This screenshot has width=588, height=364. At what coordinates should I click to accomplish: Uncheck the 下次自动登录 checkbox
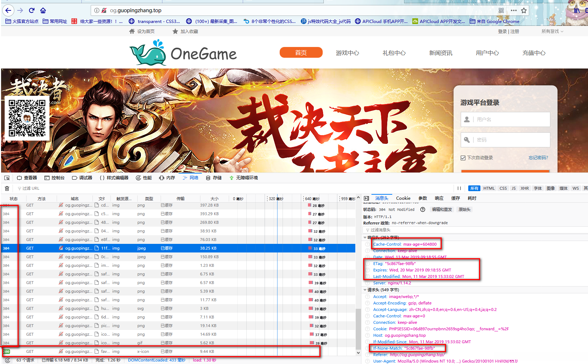click(463, 158)
